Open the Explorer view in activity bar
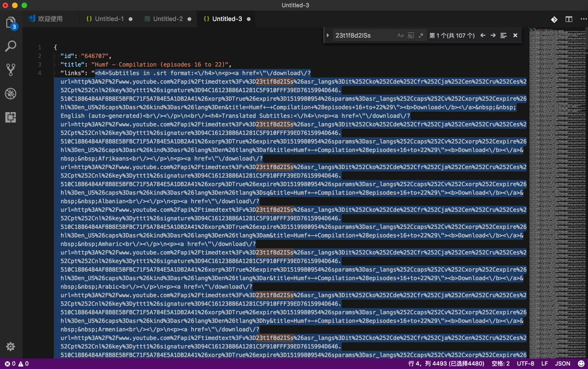Viewport: 588px width, 369px height. pyautogui.click(x=10, y=22)
